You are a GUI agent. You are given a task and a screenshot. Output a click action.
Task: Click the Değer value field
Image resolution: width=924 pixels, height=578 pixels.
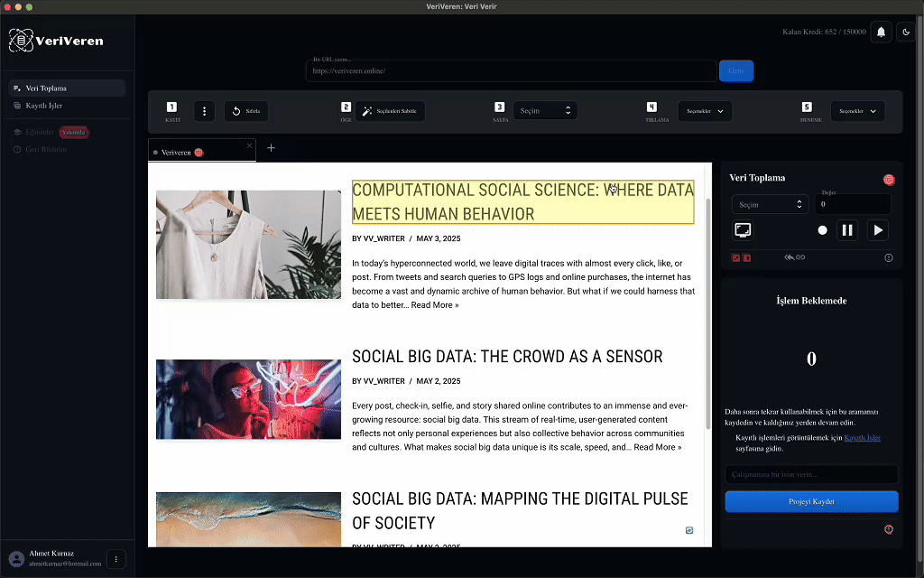click(853, 204)
